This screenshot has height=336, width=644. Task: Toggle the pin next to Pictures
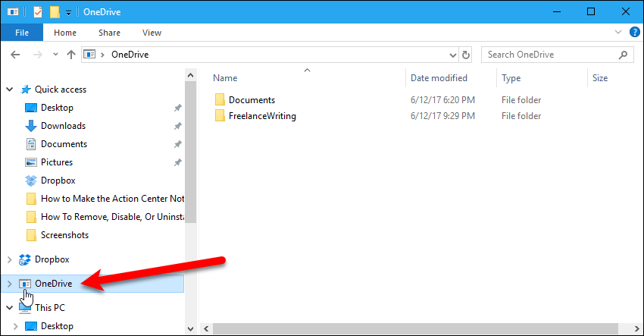[x=177, y=162]
